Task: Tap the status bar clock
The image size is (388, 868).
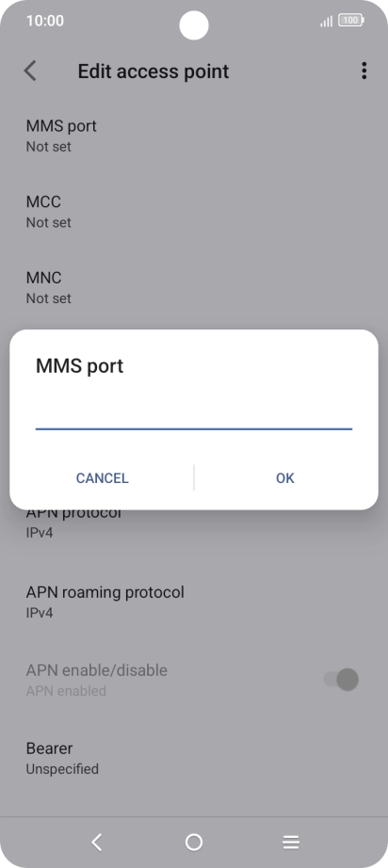Action: tap(45, 21)
